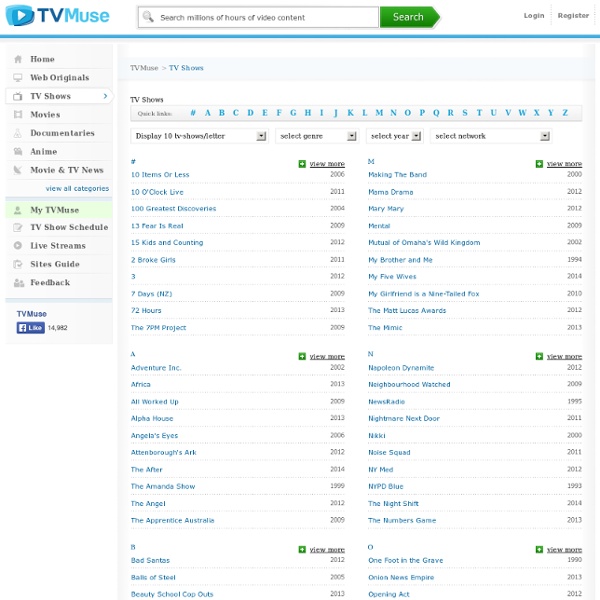
Task: Click the Web Originals sidebar icon
Action: point(18,78)
